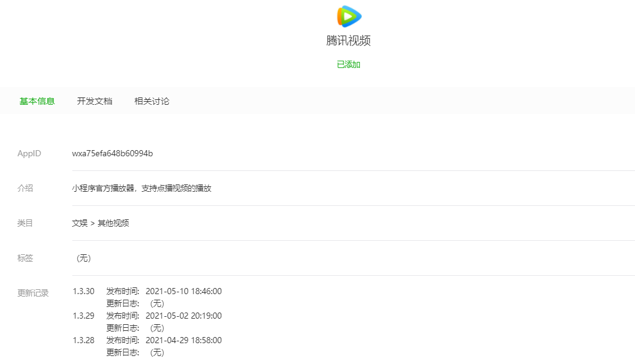Click release time 2021-05-02 20:19:00
The height and width of the screenshot is (364, 635).
[184, 316]
